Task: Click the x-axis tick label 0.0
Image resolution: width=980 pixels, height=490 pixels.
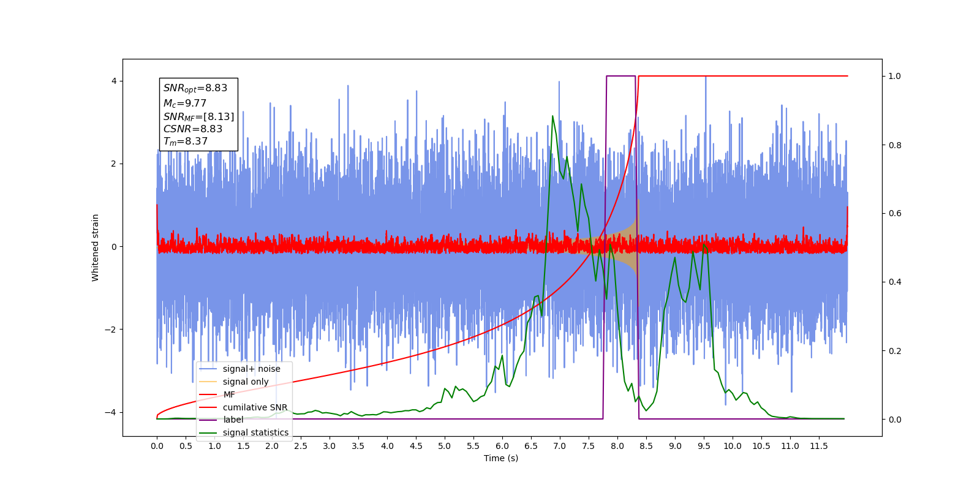Action: pyautogui.click(x=157, y=446)
